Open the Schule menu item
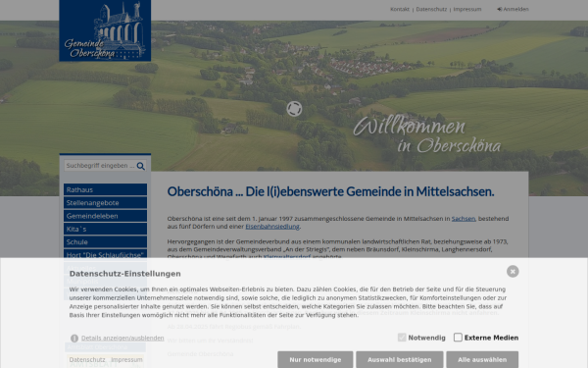The image size is (588, 368). point(106,241)
